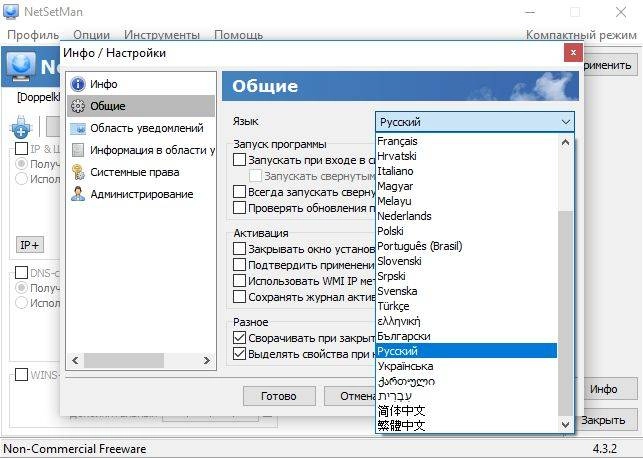Choose Français from language list
The width and height of the screenshot is (643, 458).
click(466, 141)
